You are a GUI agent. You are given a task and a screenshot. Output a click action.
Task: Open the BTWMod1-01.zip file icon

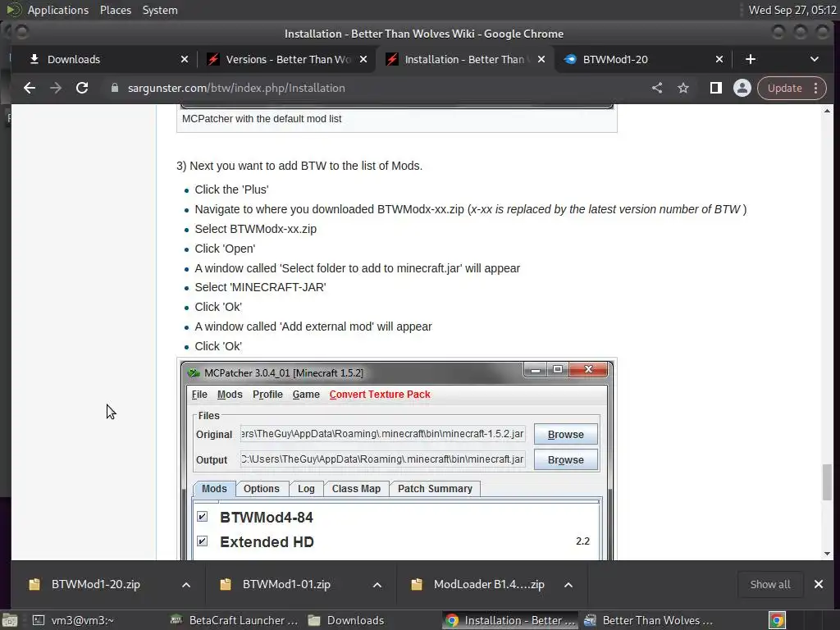coord(226,584)
